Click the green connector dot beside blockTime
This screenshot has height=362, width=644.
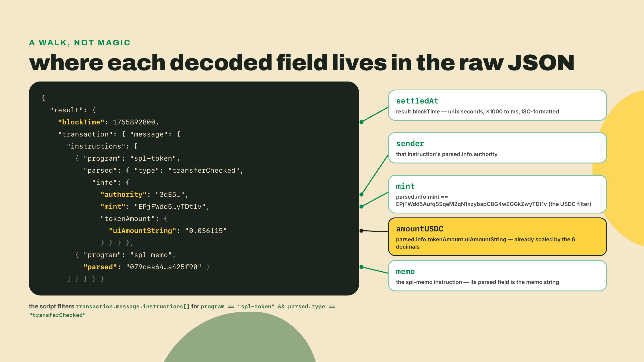click(361, 122)
